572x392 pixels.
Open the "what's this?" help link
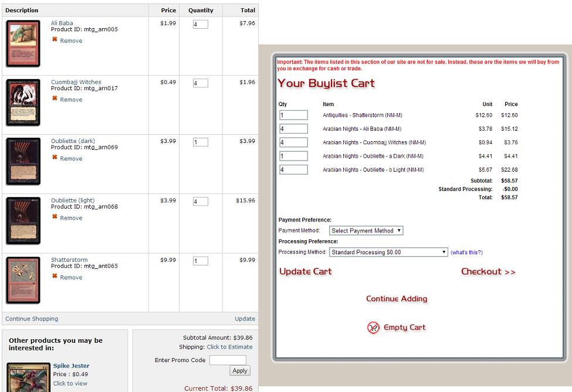(x=466, y=253)
